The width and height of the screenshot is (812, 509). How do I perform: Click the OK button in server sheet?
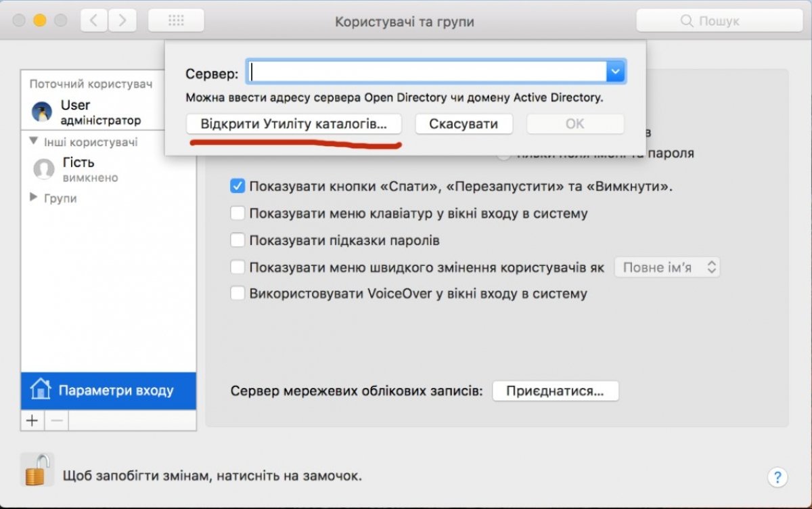tap(575, 124)
